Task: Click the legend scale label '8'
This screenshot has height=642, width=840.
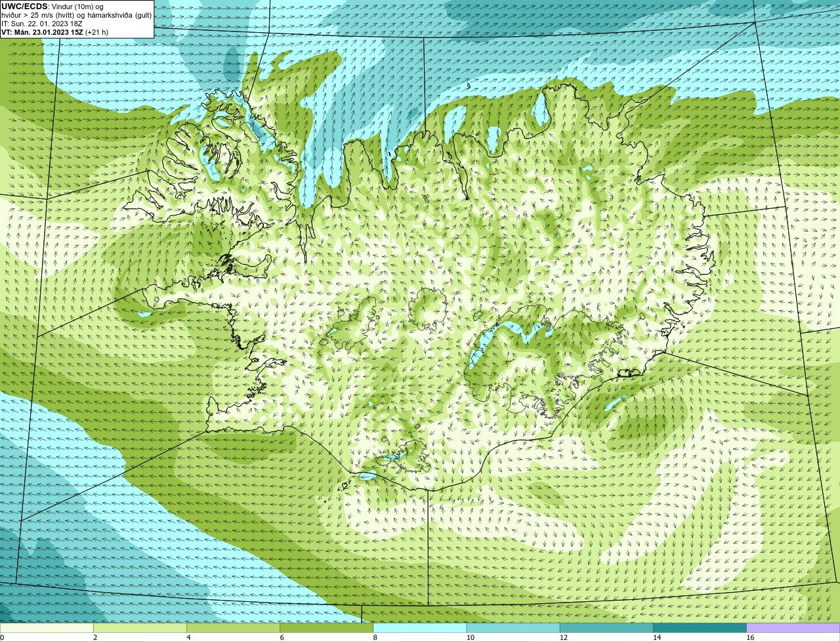Action: (x=375, y=637)
